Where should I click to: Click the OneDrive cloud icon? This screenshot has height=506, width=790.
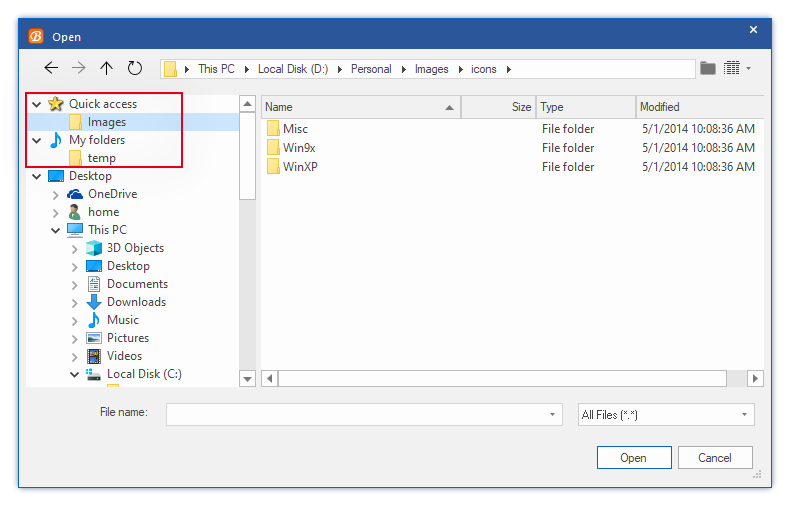click(x=75, y=194)
